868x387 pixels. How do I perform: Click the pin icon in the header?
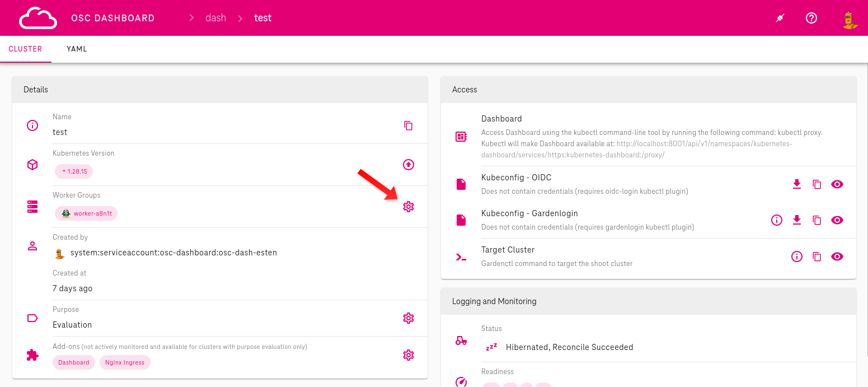point(780,17)
